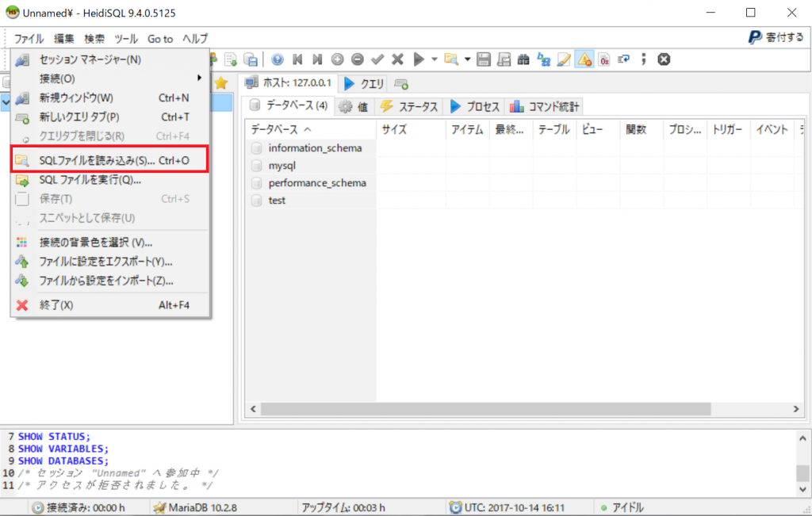Screen dimensions: 812x516
Task: Open the 値 variables tab
Action: click(x=354, y=107)
